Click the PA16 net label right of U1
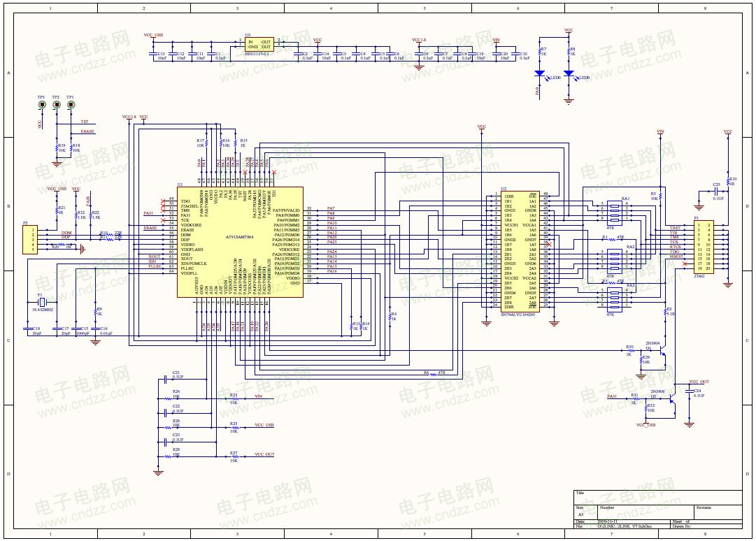Screen dimensions: 756x541 [x=331, y=271]
